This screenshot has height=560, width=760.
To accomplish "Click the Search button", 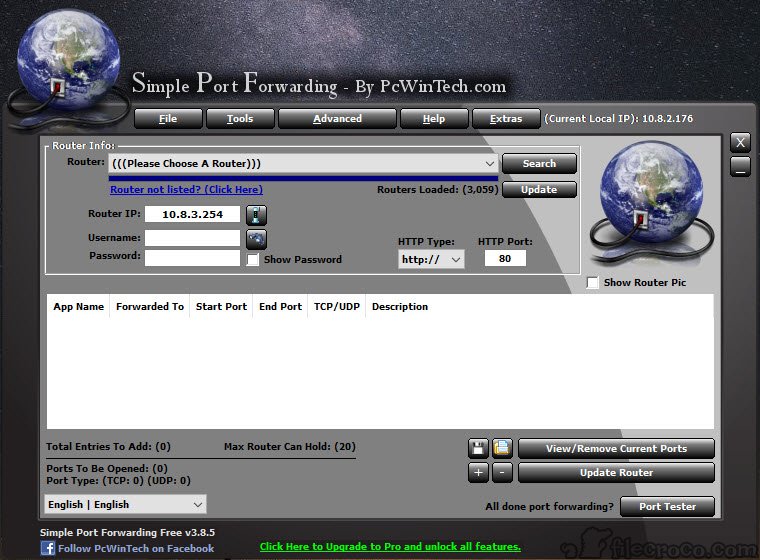I will [539, 163].
